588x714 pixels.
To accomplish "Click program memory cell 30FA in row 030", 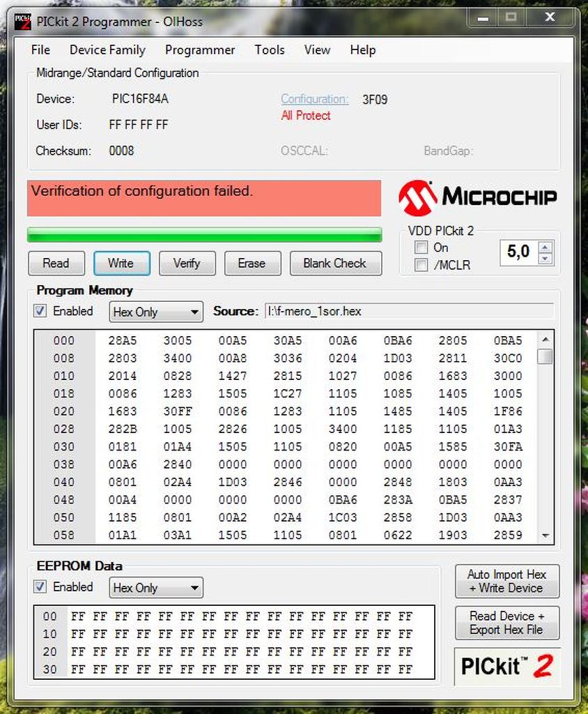I will [x=508, y=447].
